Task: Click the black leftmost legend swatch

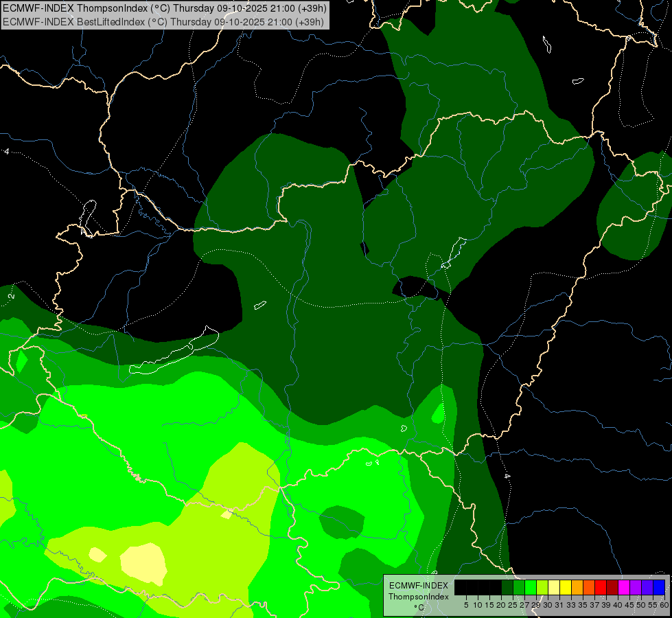Action: [461, 587]
